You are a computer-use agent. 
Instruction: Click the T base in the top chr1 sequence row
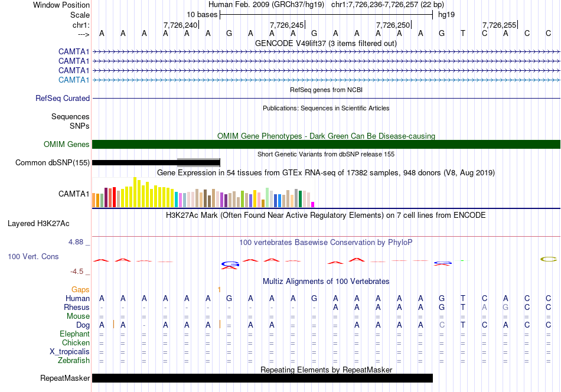coord(463,33)
